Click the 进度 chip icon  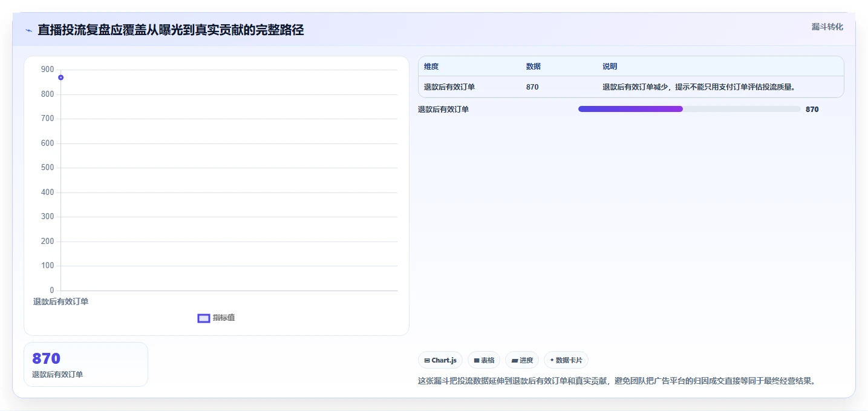[x=514, y=360]
